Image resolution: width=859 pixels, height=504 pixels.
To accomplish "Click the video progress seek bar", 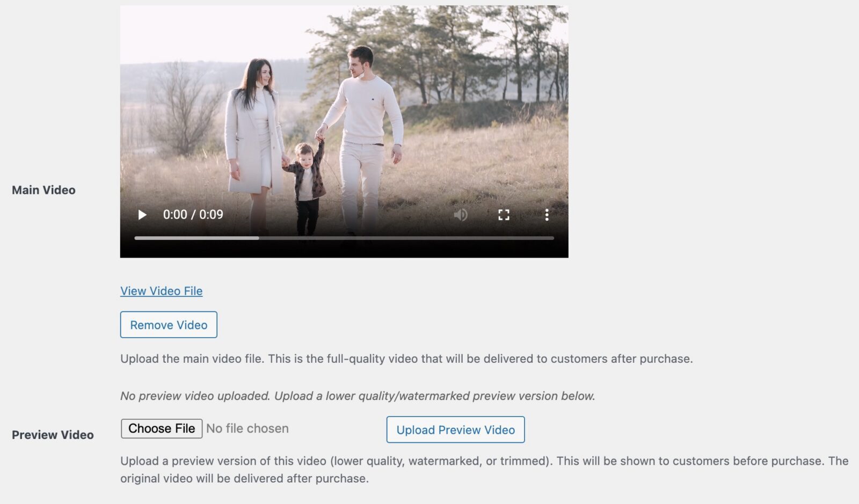I will [344, 238].
